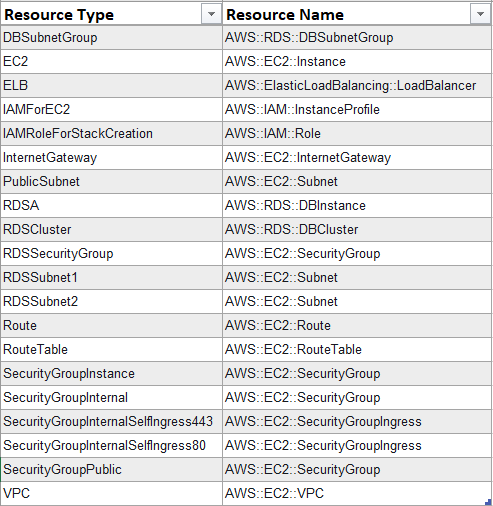The height and width of the screenshot is (506, 493).
Task: Click the RDSA cell
Action: click(x=111, y=206)
